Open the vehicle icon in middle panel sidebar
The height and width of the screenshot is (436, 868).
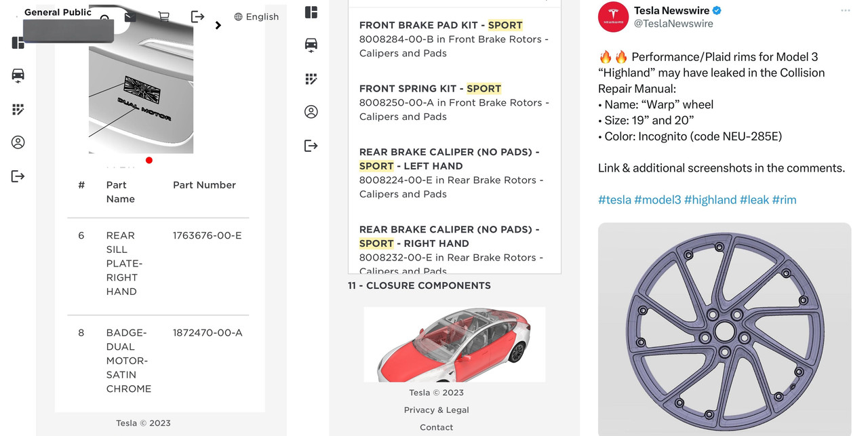click(311, 45)
